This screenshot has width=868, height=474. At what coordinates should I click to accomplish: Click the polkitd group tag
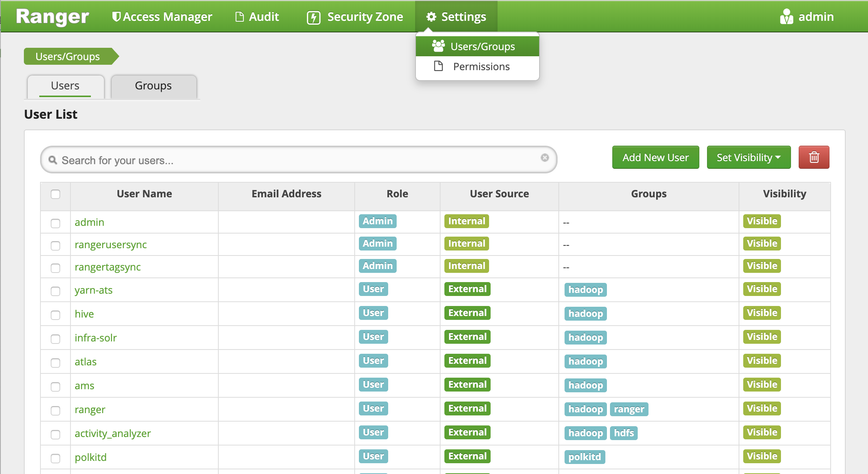[585, 457]
